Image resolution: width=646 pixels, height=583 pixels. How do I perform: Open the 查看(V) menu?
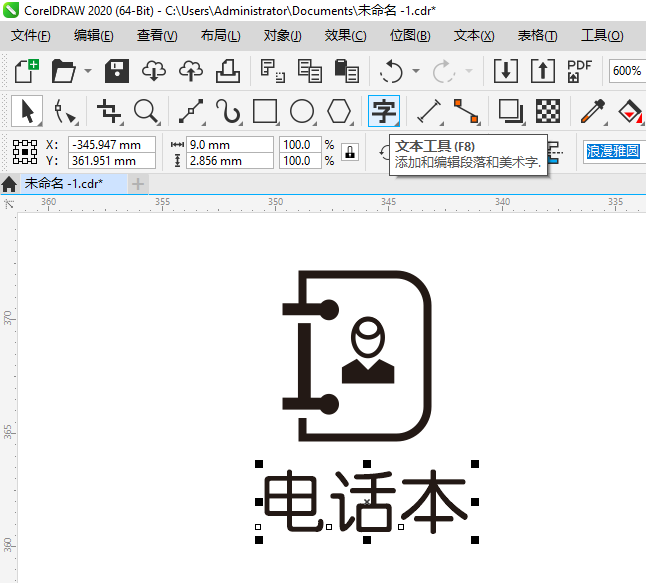coord(157,36)
